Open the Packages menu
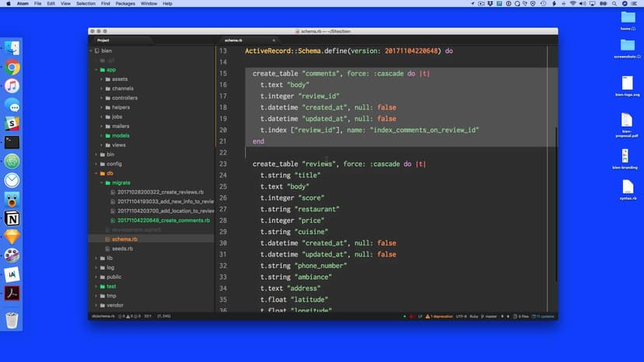644x362 pixels. [125, 4]
